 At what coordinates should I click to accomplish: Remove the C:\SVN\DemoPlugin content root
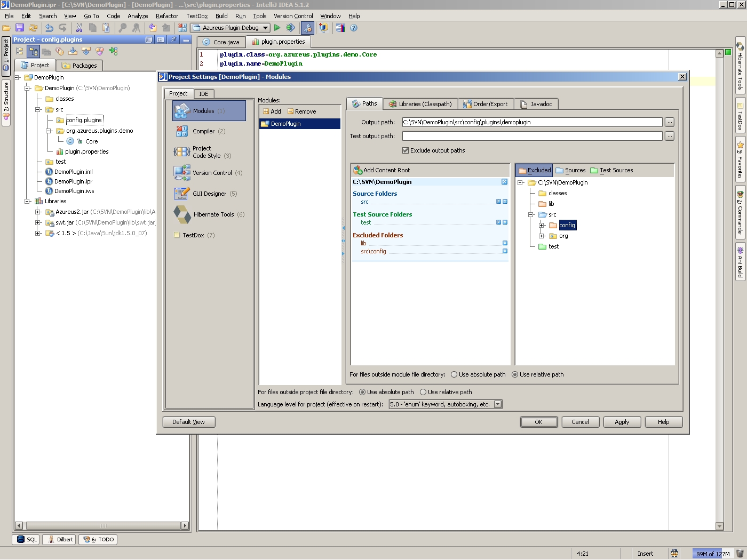point(504,182)
